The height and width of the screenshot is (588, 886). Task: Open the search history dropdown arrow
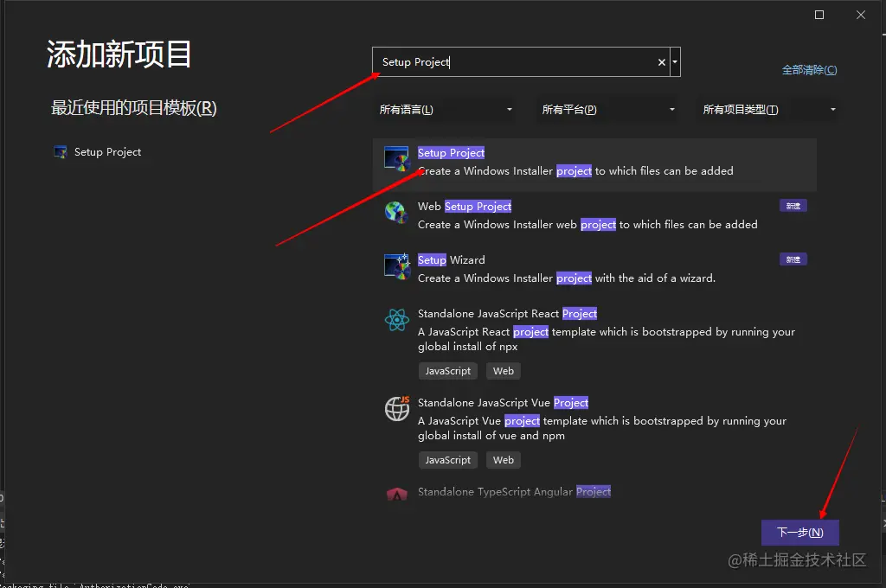(674, 61)
